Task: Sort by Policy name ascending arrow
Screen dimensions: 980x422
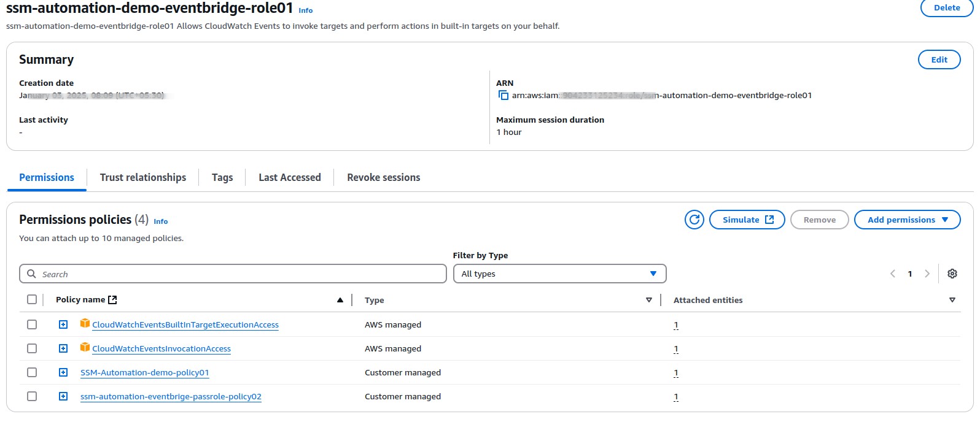Action: (340, 300)
